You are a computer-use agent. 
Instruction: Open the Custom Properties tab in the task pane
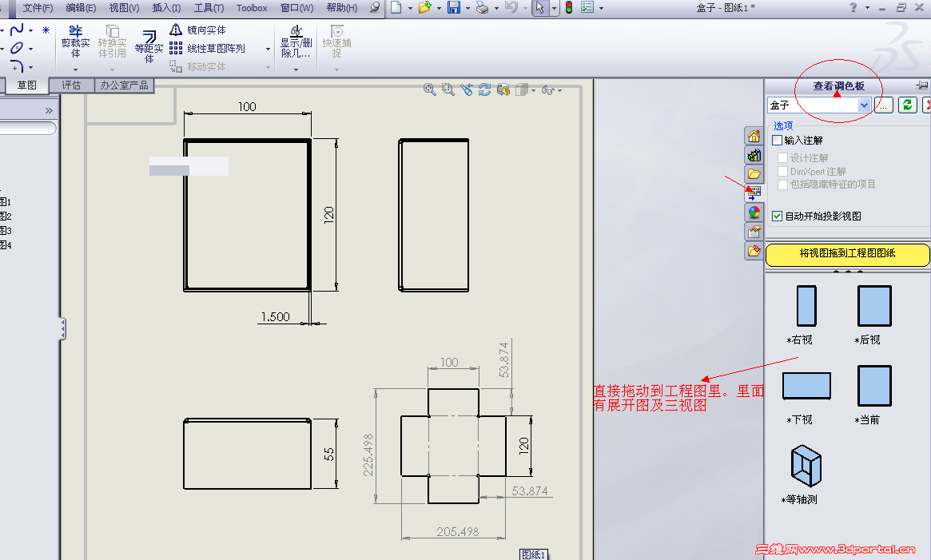[x=754, y=231]
